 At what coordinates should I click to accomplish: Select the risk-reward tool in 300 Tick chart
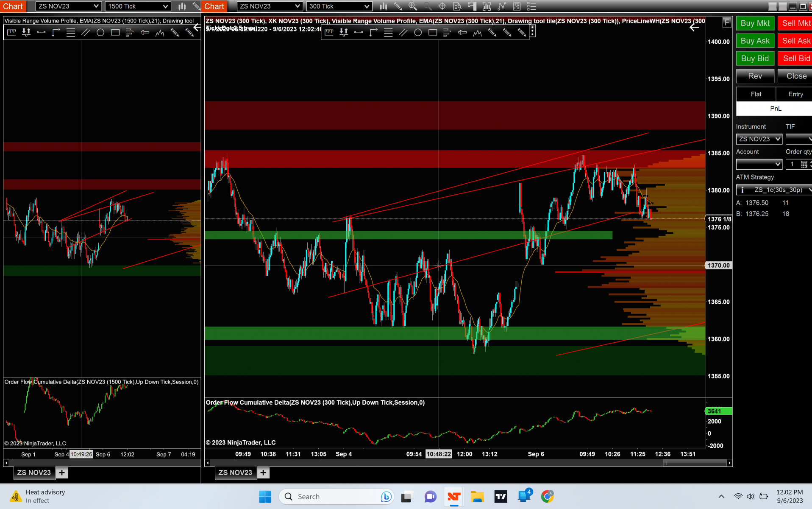344,32
